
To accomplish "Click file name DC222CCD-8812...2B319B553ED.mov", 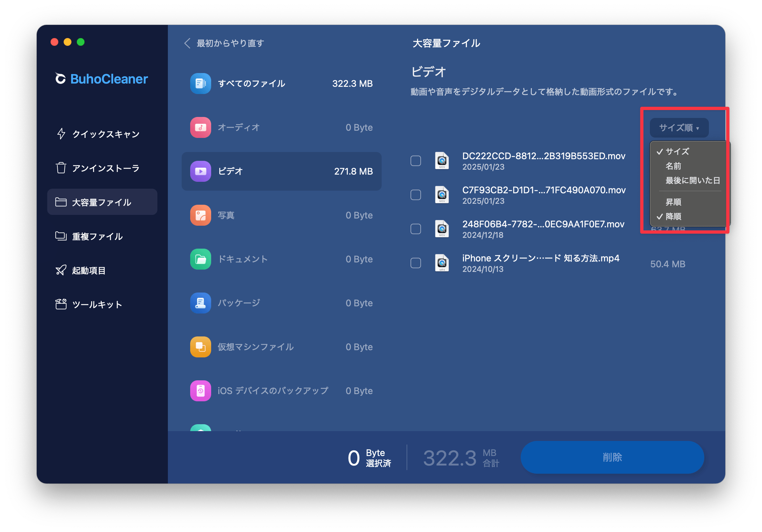I will 544,156.
